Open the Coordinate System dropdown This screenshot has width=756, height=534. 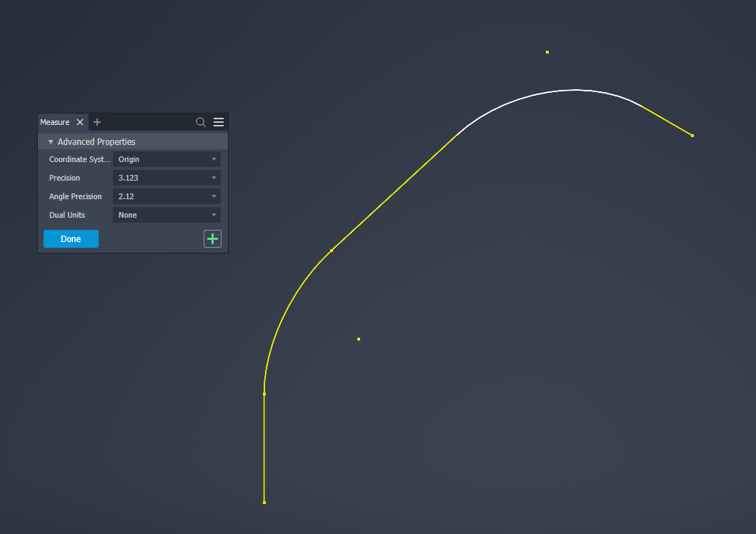point(166,159)
